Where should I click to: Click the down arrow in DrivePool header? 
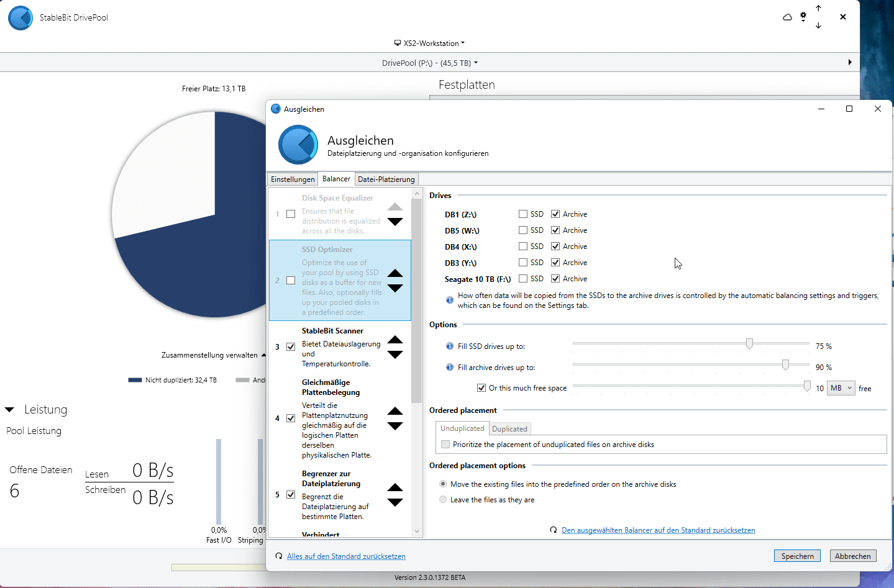[x=818, y=25]
